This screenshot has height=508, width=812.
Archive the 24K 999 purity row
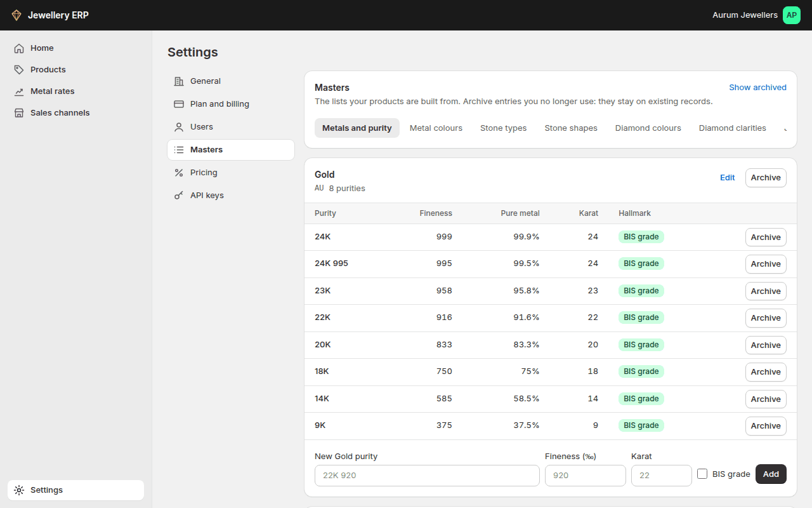pos(766,237)
